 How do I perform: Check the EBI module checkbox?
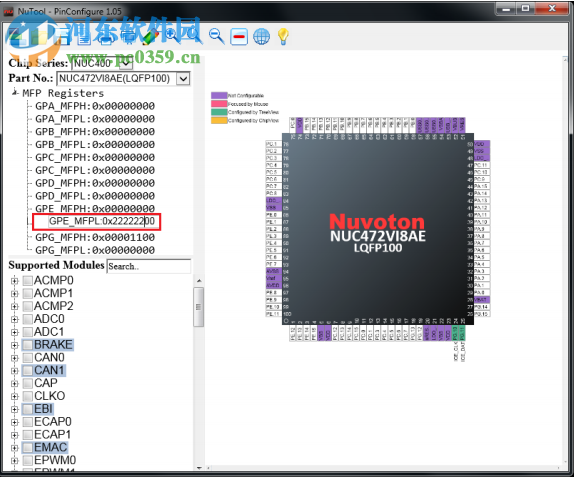pos(27,409)
